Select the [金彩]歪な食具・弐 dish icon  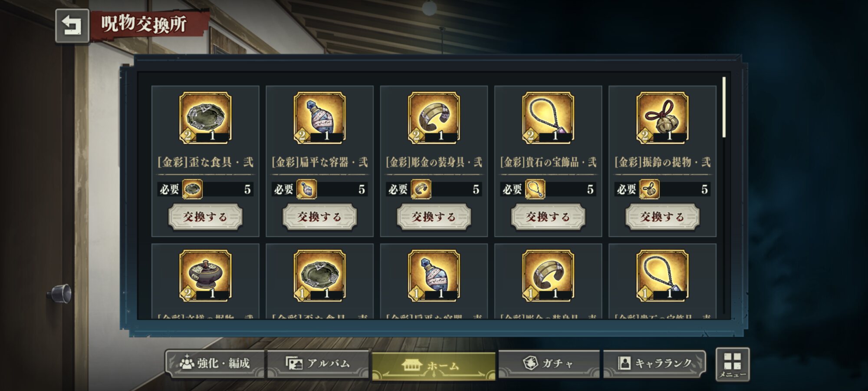(x=205, y=117)
